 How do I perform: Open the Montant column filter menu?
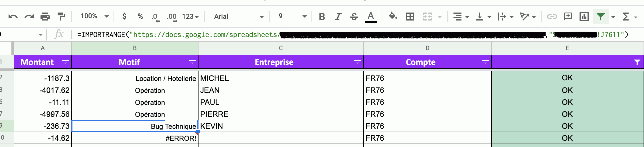click(66, 62)
